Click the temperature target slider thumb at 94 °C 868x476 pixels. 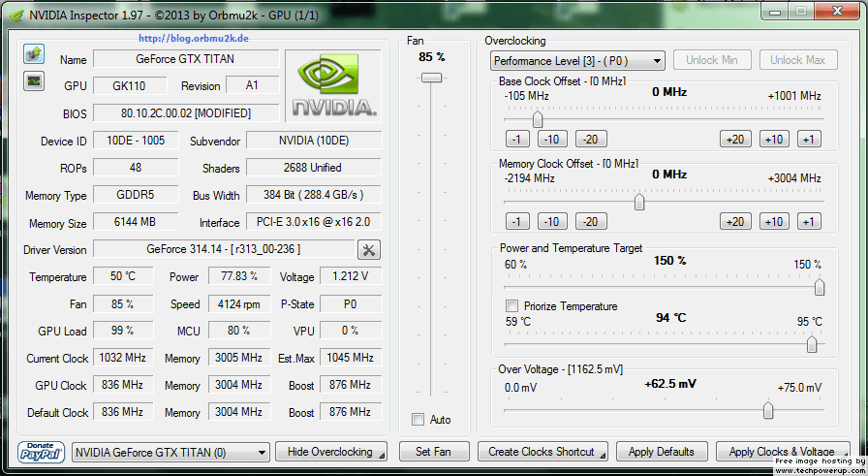tap(812, 344)
